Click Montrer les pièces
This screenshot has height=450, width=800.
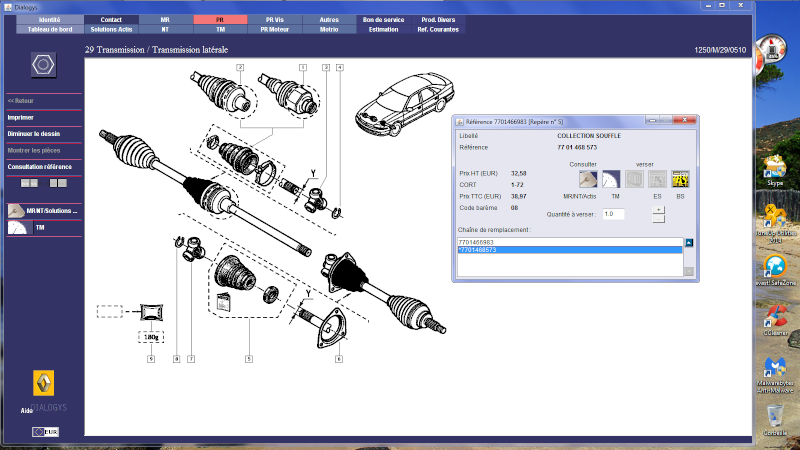pyautogui.click(x=34, y=151)
